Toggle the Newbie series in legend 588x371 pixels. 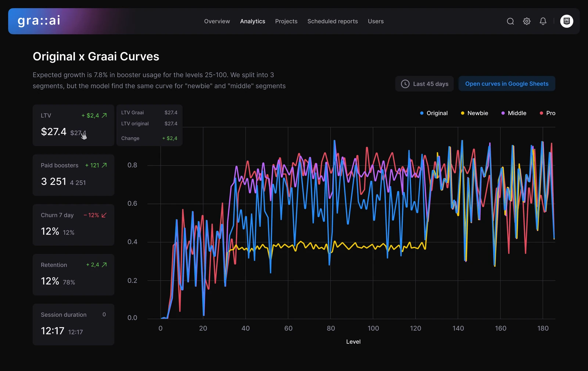(474, 113)
